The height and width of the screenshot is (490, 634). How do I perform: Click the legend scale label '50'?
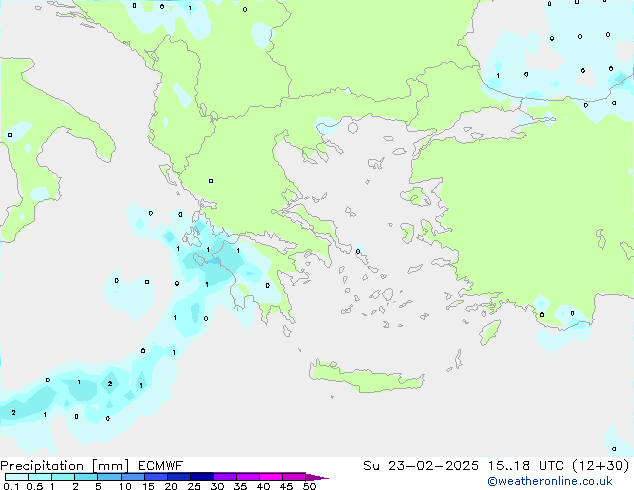[x=309, y=486]
